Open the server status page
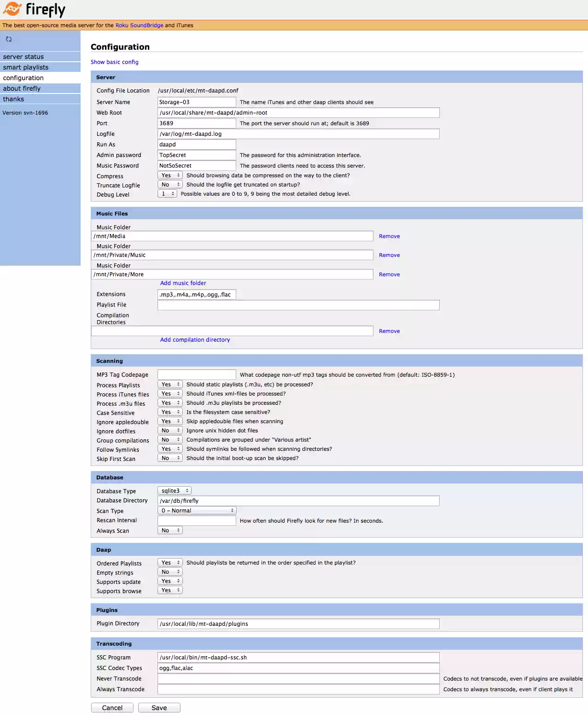This screenshot has height=717, width=588. 23,57
